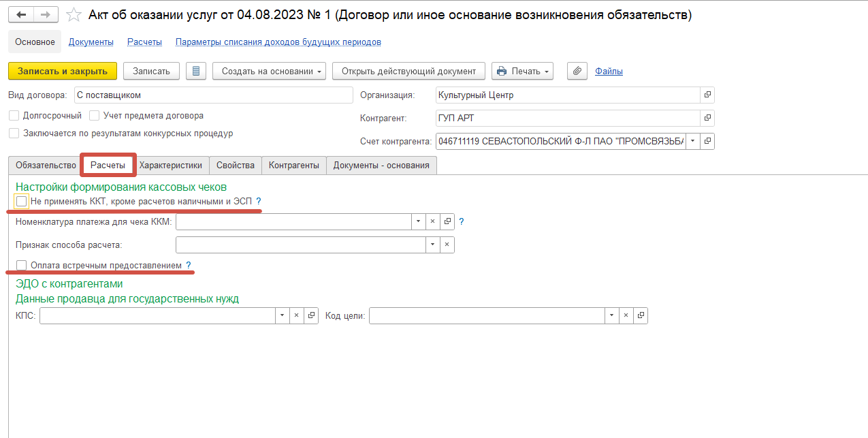The width and height of the screenshot is (868, 438).
Task: Show help for Номенклатура платежа field
Action: tap(462, 221)
